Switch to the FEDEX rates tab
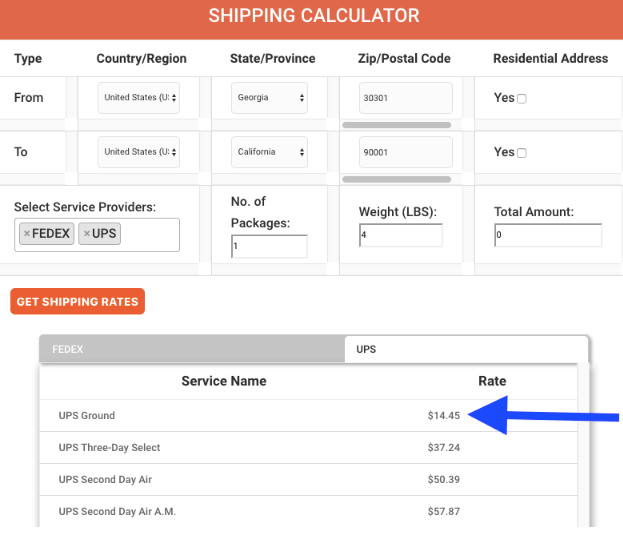Screen dimensions: 623x549 [x=192, y=349]
